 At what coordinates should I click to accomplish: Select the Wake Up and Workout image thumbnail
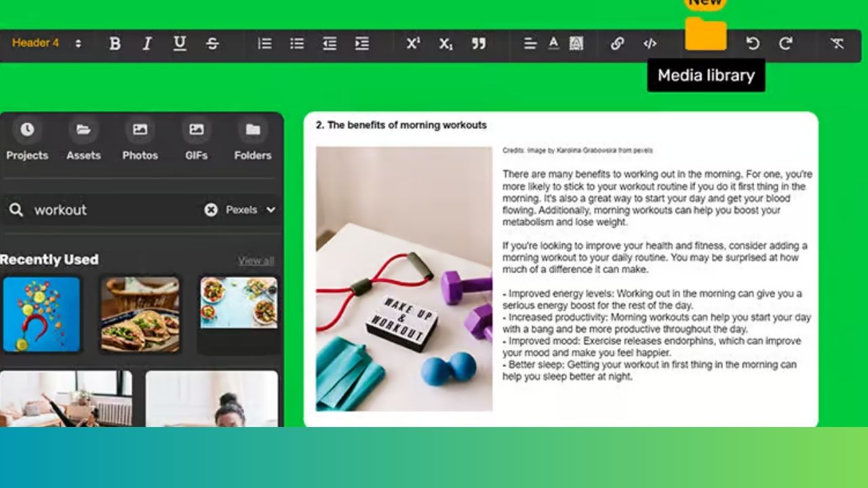click(x=403, y=279)
